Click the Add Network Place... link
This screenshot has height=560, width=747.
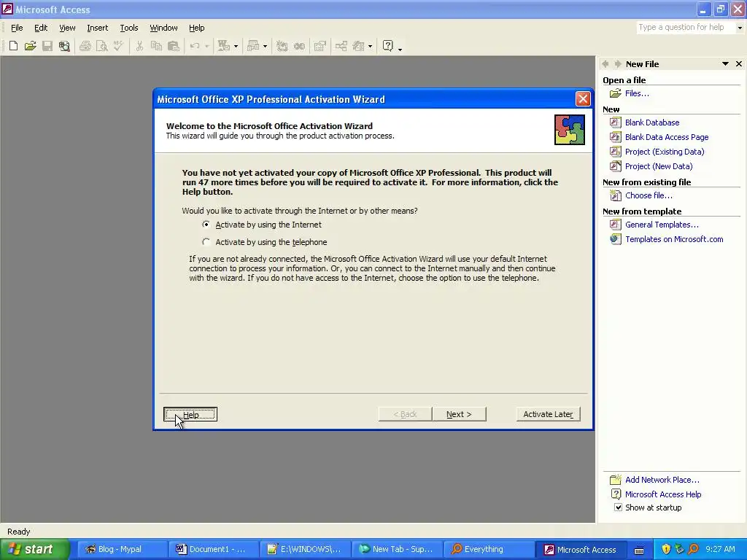coord(662,480)
